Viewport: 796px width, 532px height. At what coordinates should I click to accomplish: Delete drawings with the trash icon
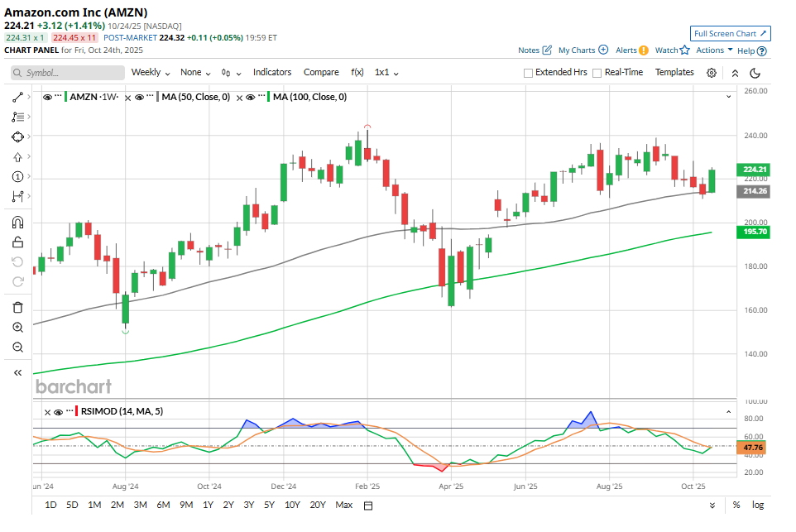pyautogui.click(x=17, y=308)
